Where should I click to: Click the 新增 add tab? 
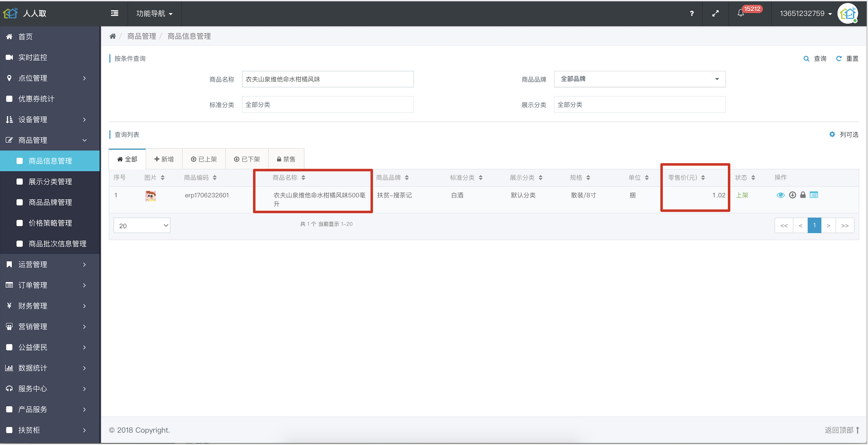(164, 159)
